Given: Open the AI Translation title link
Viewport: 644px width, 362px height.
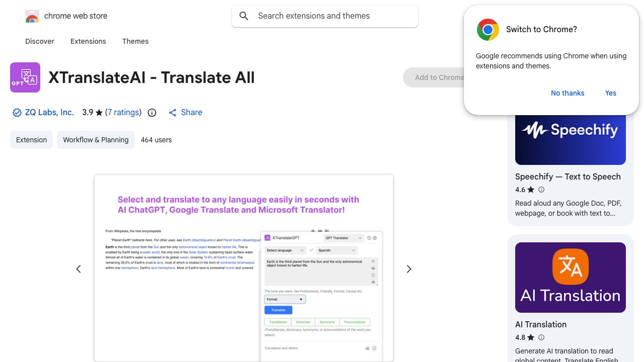Looking at the screenshot, I should (x=541, y=324).
